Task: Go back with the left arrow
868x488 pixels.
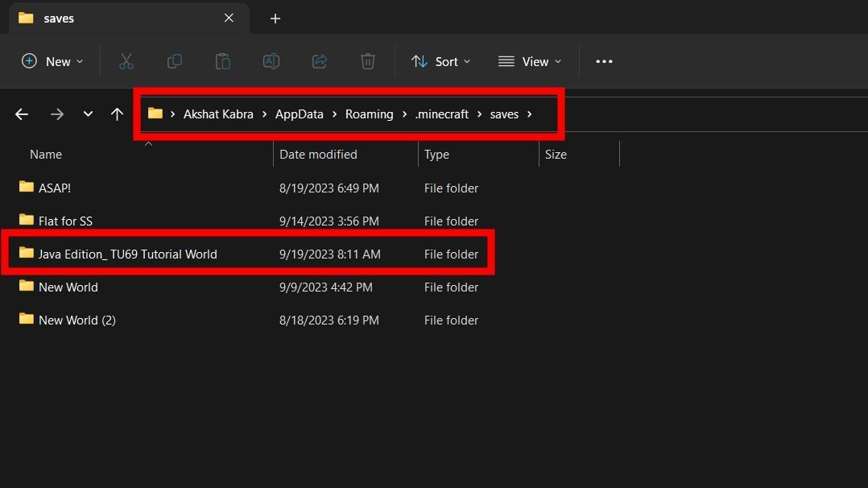Action: 22,114
